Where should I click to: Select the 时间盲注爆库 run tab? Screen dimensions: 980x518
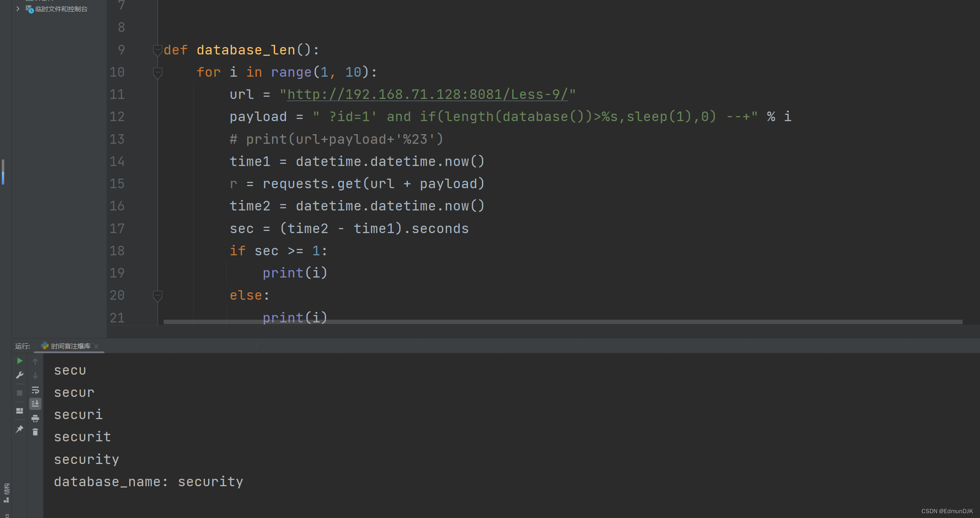(71, 346)
